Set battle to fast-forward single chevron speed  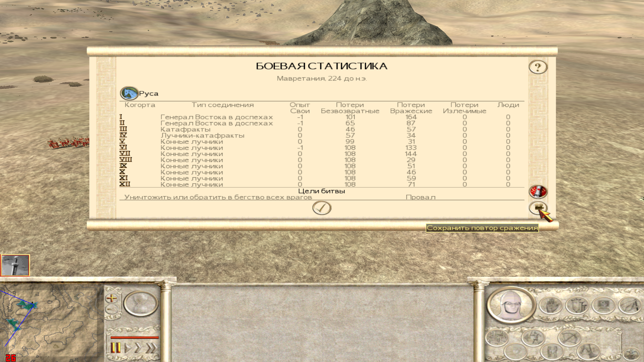[138, 348]
